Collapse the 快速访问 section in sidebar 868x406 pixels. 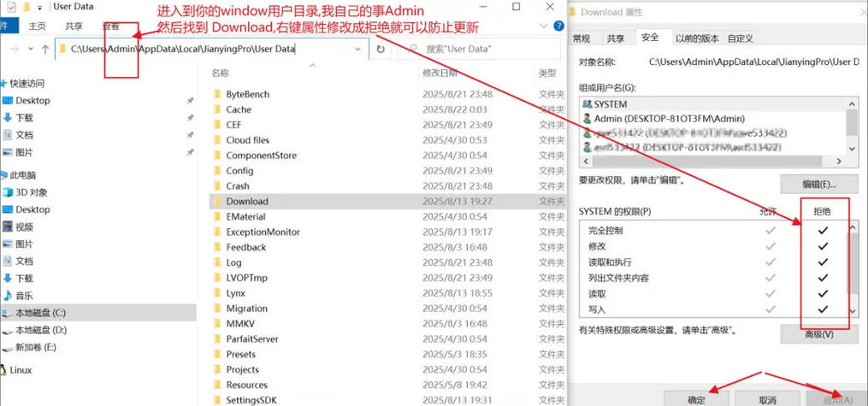tap(3, 84)
